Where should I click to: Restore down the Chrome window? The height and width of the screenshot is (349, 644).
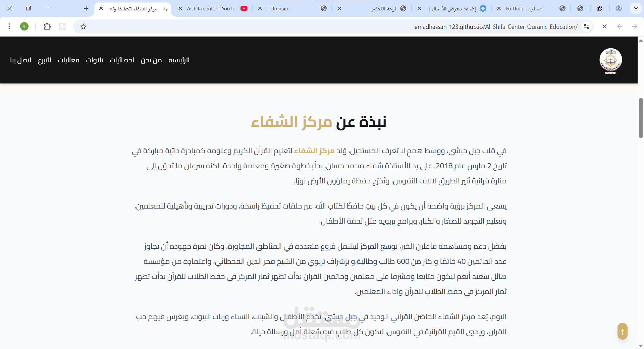click(28, 8)
